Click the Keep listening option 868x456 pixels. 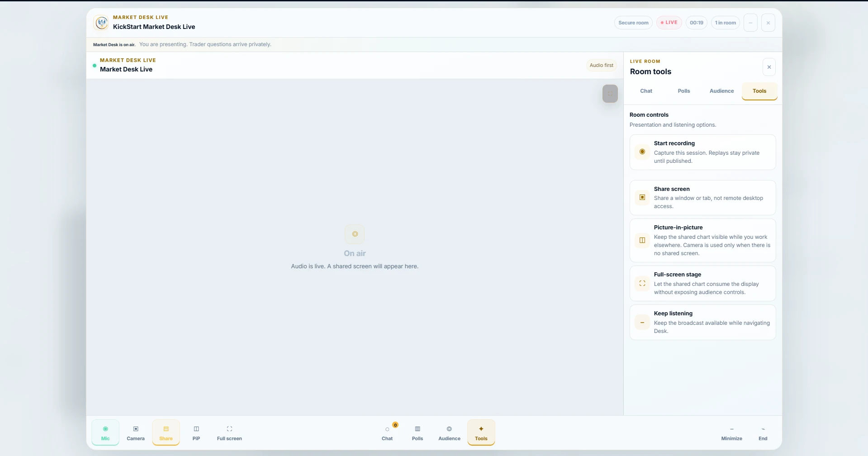[703, 322]
